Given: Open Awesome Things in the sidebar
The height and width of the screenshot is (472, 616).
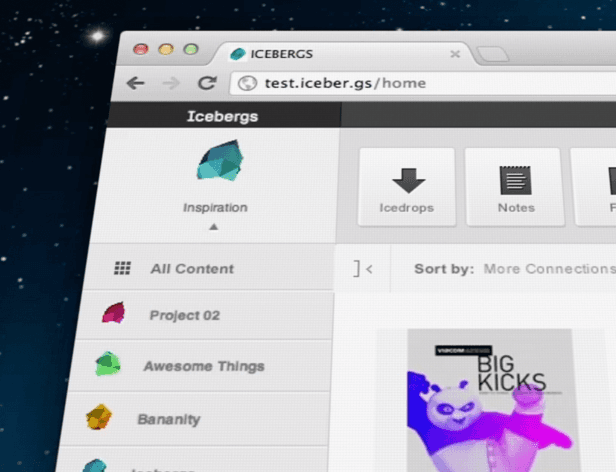Looking at the screenshot, I should pos(200,366).
